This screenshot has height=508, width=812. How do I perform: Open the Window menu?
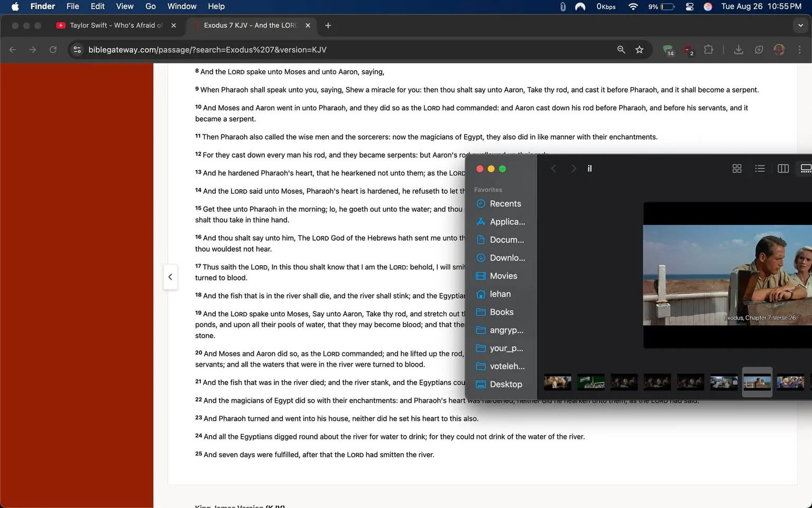click(x=182, y=6)
